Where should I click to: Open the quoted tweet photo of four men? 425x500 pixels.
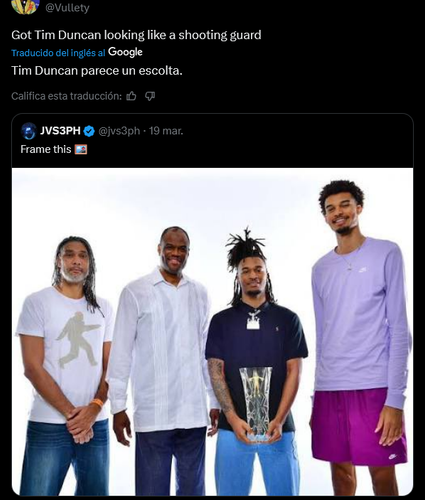click(x=212, y=331)
